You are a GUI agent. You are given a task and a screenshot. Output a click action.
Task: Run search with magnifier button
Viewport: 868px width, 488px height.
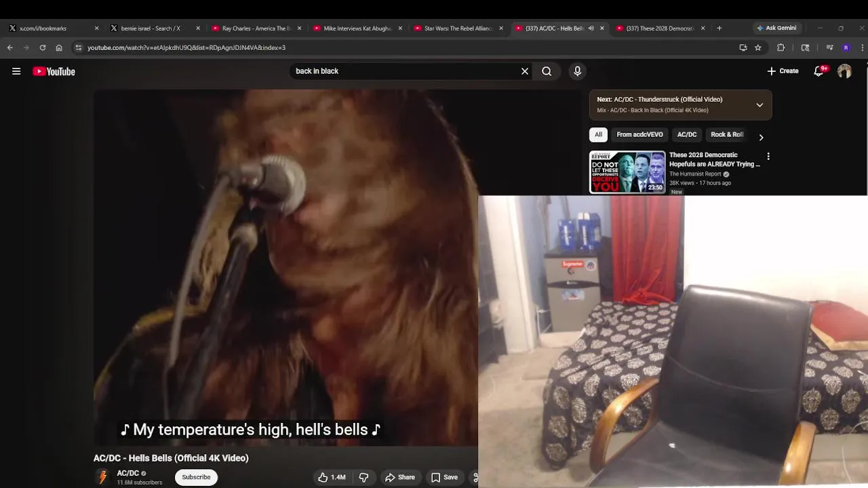point(547,71)
